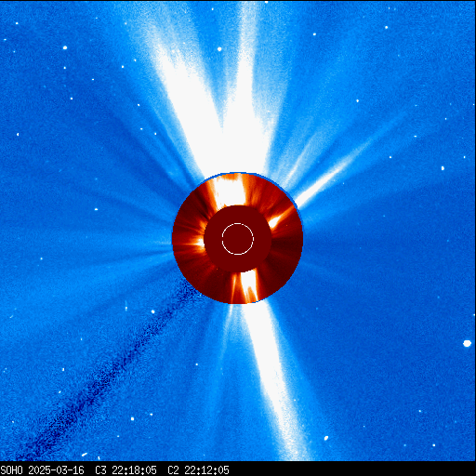Click the C3 22:18:05 timestamp text
476x476 pixels.
(x=126, y=470)
